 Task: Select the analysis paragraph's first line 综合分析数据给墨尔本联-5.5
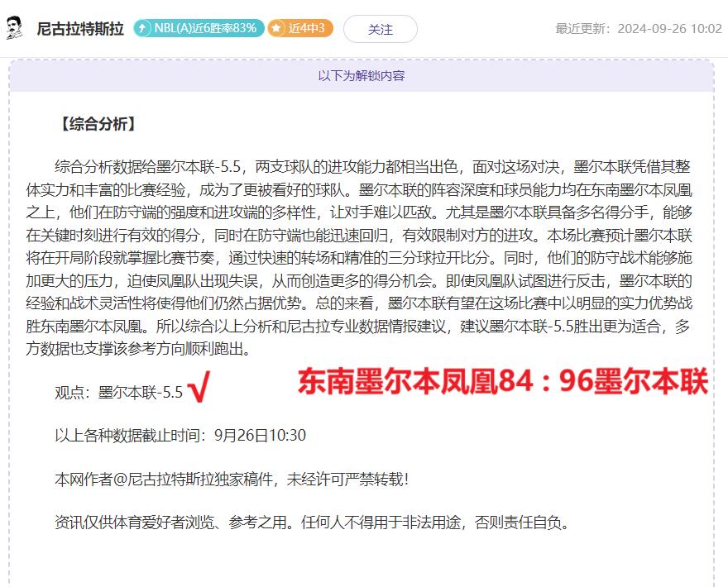tap(372, 166)
